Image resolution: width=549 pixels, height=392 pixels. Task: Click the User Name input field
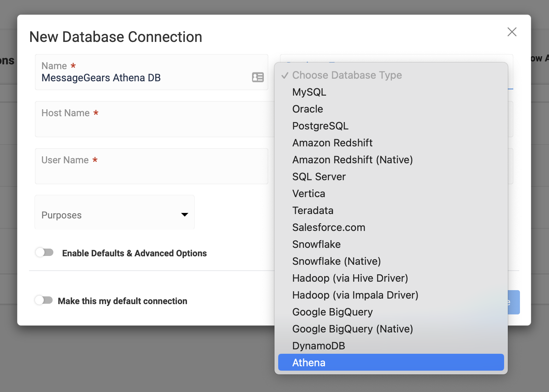tap(152, 166)
